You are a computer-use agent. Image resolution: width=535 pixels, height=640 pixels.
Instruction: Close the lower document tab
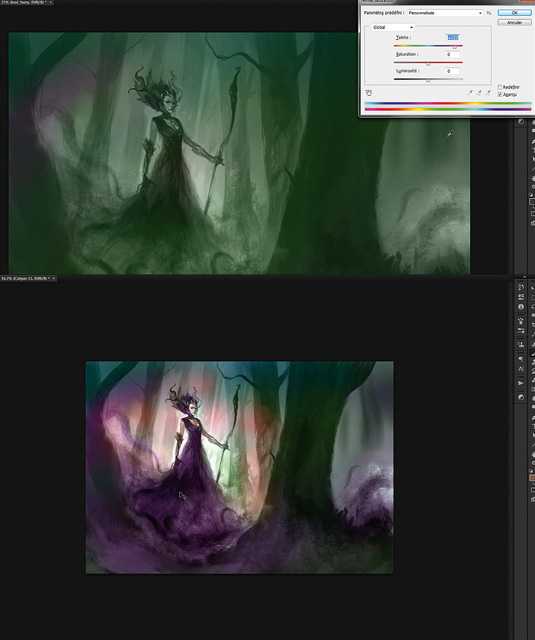(53, 278)
